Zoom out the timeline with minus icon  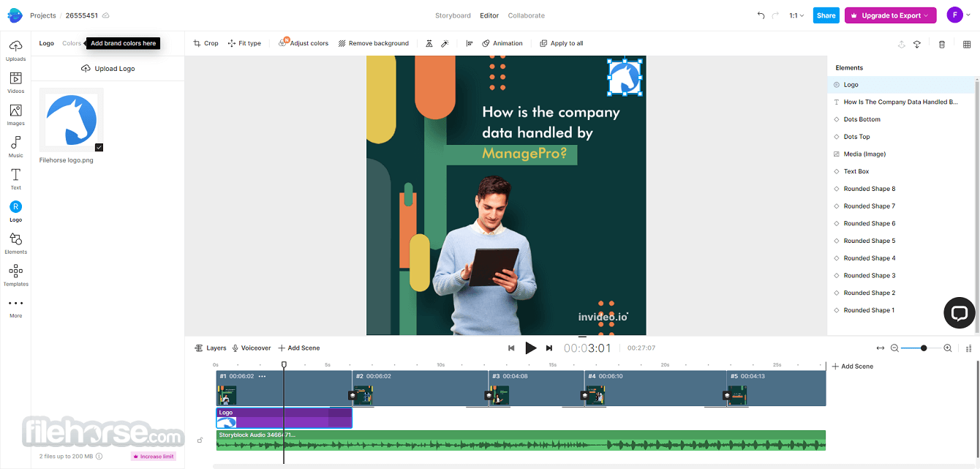[x=894, y=348]
